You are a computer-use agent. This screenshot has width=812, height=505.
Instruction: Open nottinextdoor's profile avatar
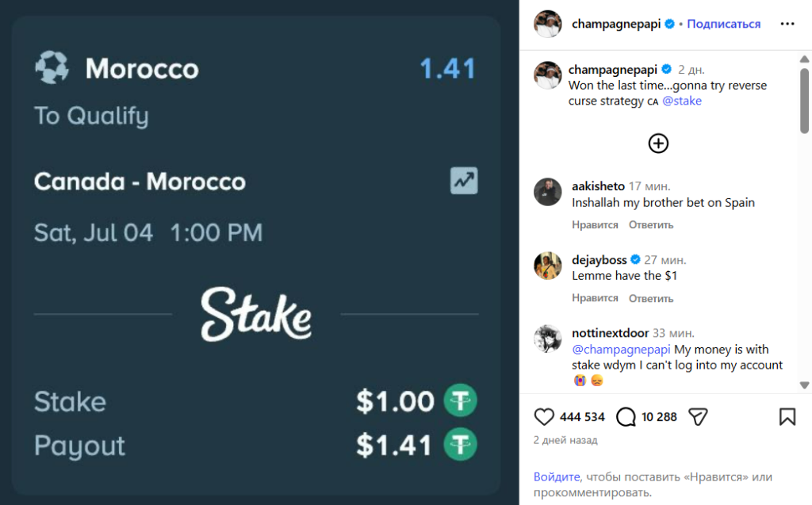(548, 339)
